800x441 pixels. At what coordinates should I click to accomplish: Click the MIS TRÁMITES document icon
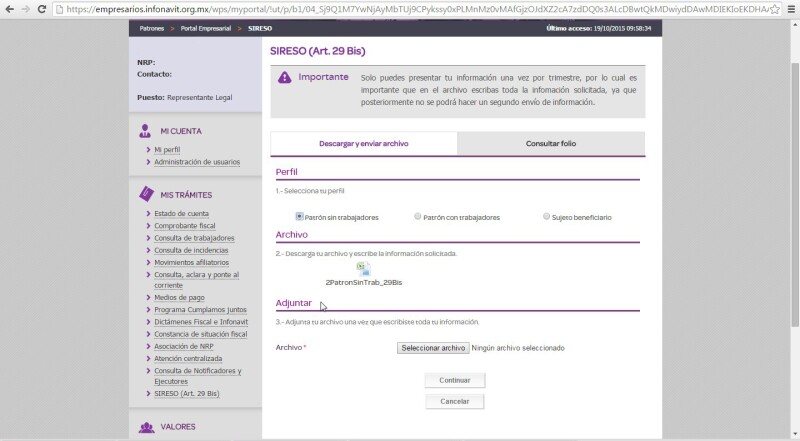[146, 194]
